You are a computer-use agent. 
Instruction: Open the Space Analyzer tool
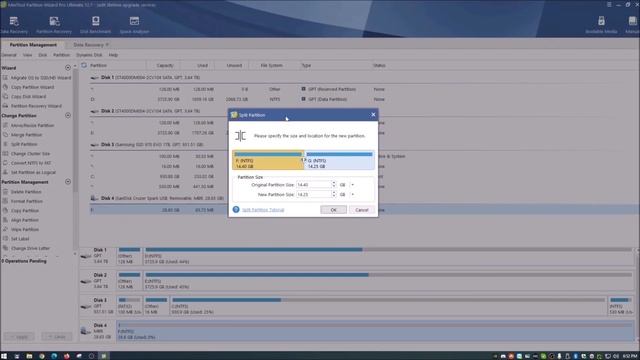(x=134, y=24)
